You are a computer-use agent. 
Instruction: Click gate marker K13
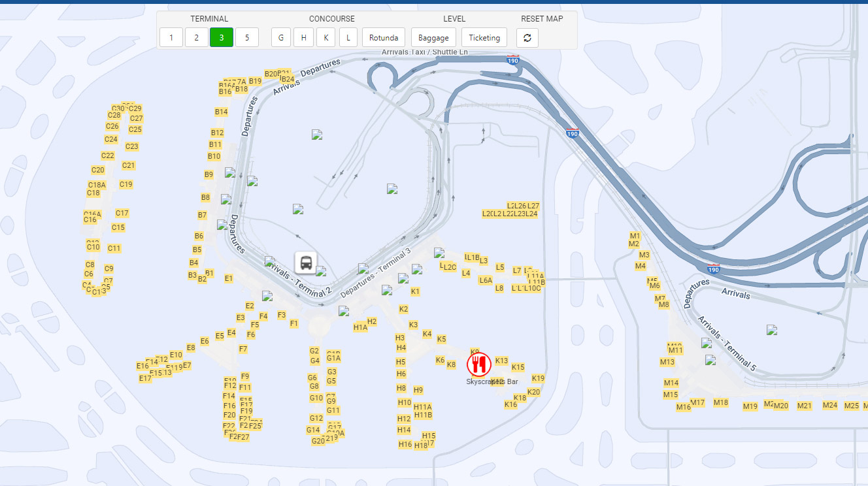tap(501, 361)
